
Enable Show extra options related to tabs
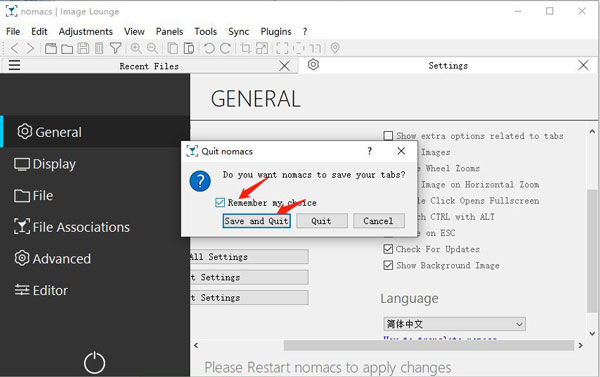[x=388, y=136]
